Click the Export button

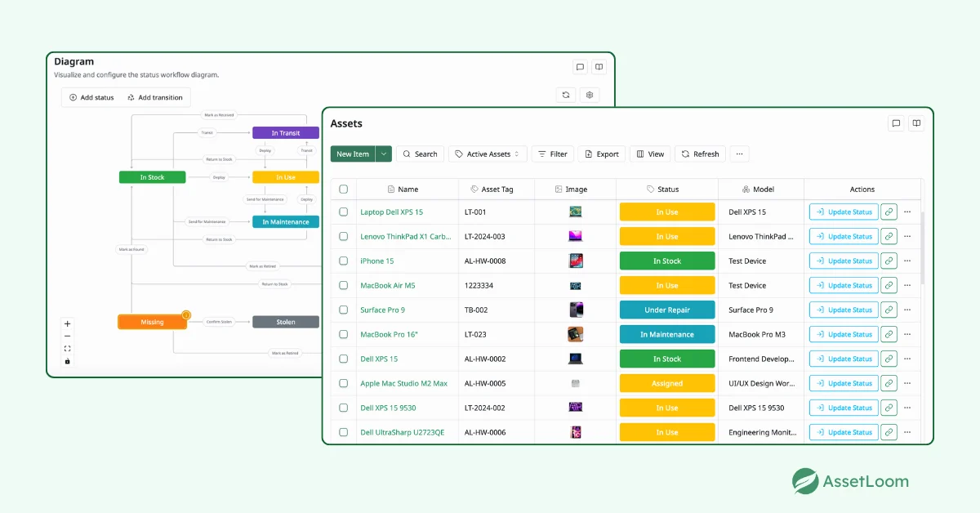[x=602, y=154]
